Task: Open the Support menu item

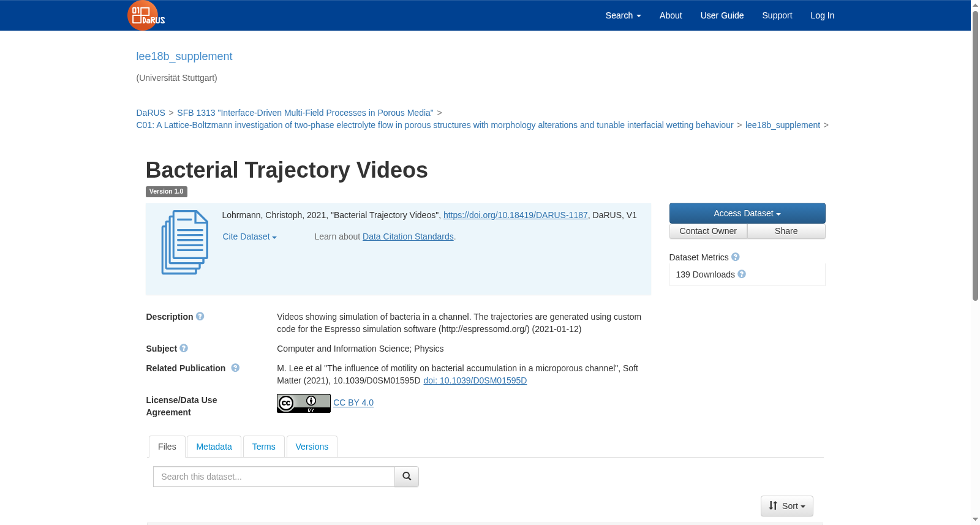Action: [x=777, y=15]
